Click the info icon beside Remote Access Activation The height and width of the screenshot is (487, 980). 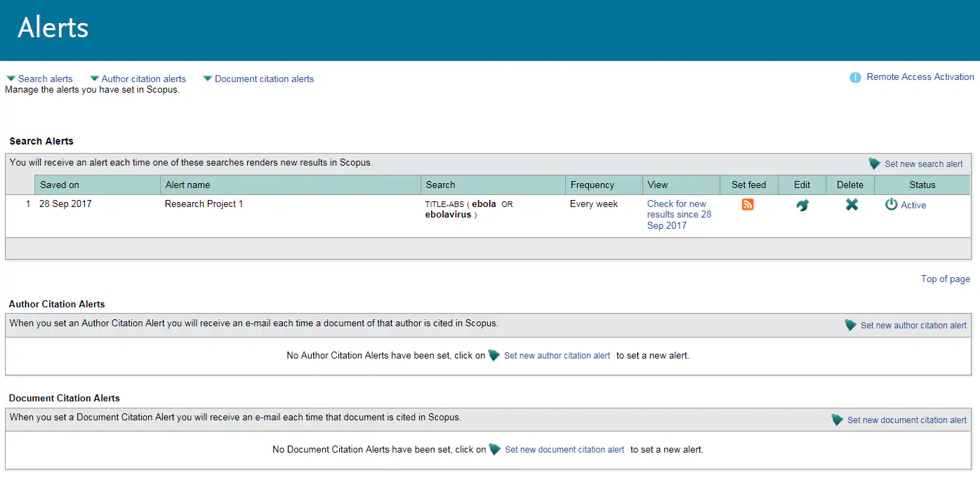(855, 77)
